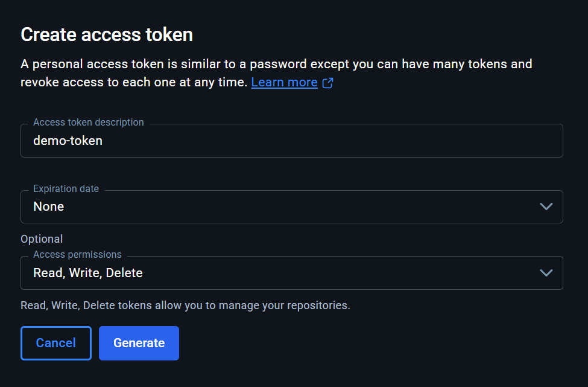This screenshot has height=387, width=588.
Task: Click the word password in the description
Action: click(x=279, y=64)
